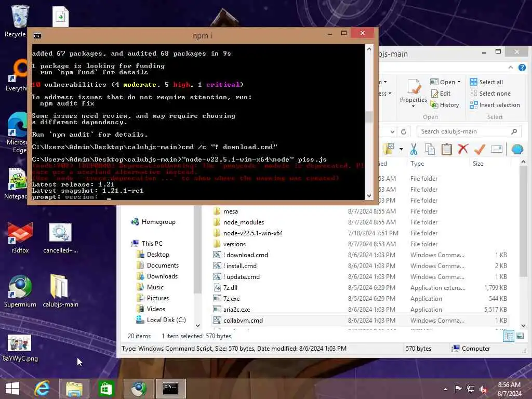This screenshot has width=532, height=399.
Task: Select the Supermium desktop shortcut
Action: coord(20,291)
